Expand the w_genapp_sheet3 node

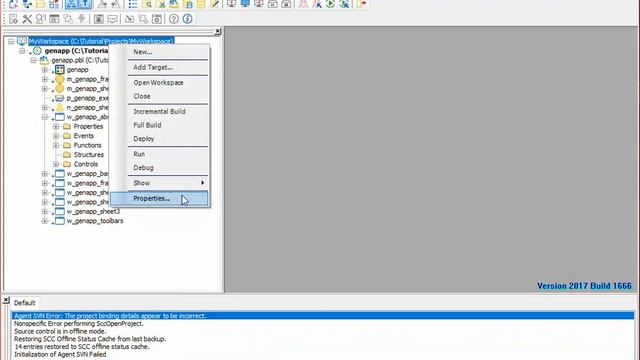coord(44,211)
